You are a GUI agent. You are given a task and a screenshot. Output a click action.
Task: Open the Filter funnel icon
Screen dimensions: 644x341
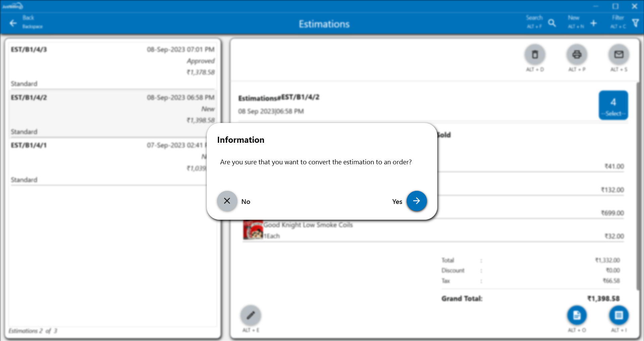(x=635, y=23)
